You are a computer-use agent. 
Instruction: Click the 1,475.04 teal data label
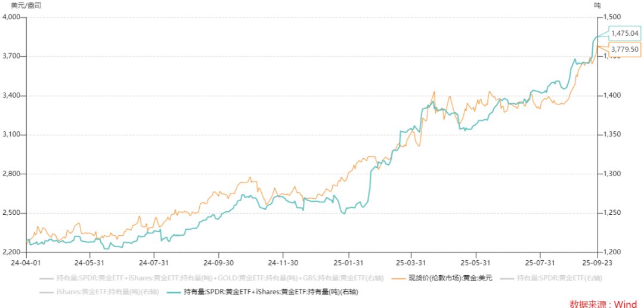(625, 34)
